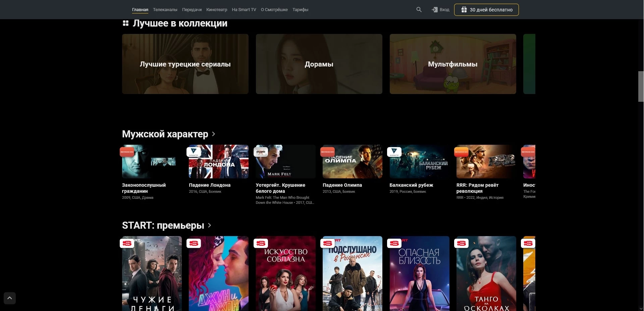Click the gift icon in free trial button
Viewport: 644px width, 311px height.
[464, 10]
